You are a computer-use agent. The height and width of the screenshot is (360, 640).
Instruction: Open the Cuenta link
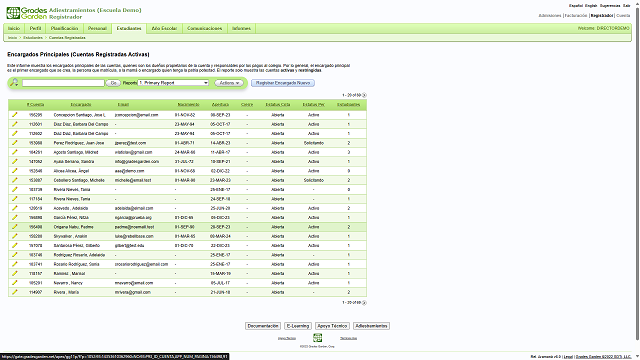tap(623, 16)
